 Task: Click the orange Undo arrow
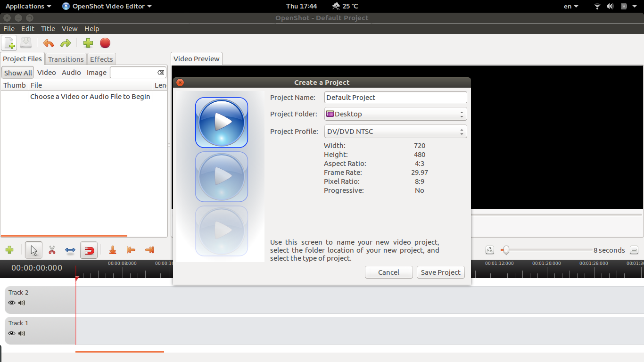49,43
